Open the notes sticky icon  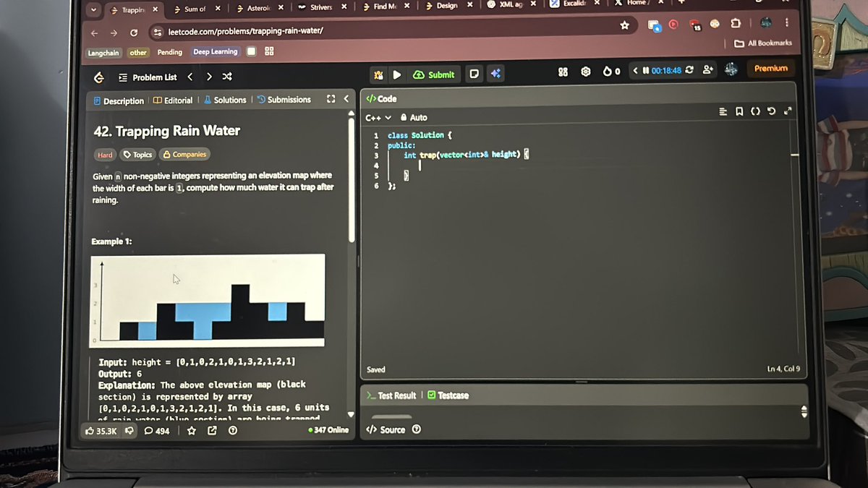point(474,74)
